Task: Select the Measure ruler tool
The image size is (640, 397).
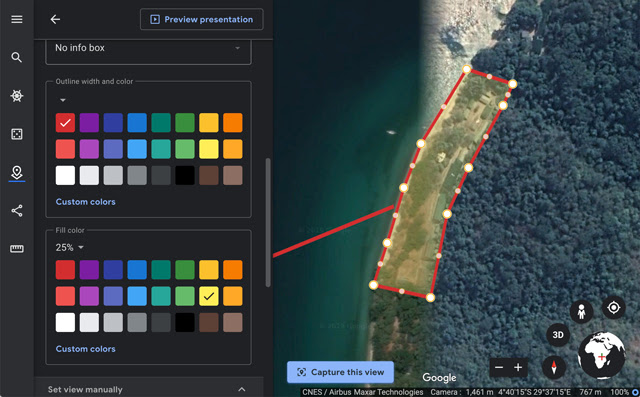Action: (x=17, y=249)
